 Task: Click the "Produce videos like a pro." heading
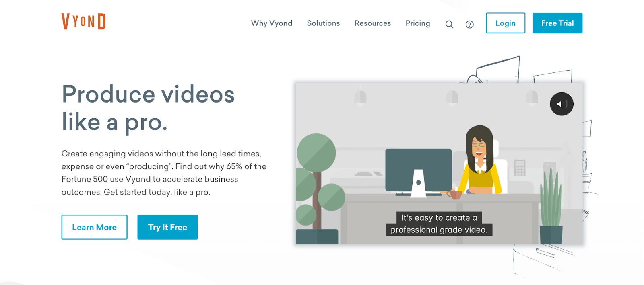click(x=148, y=108)
